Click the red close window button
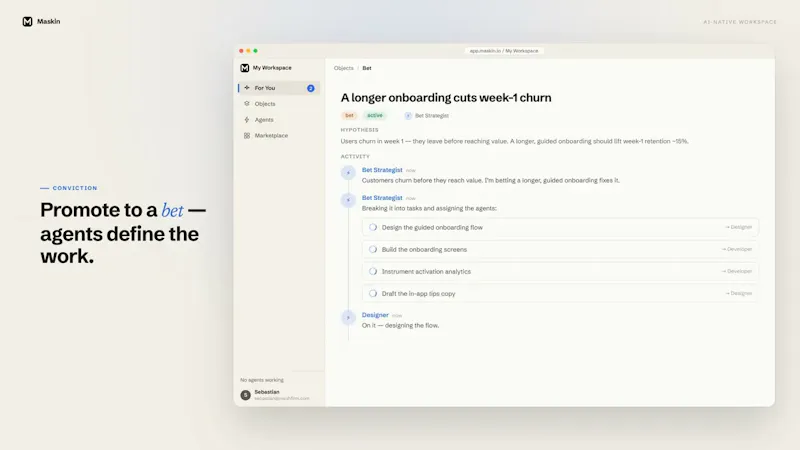The width and height of the screenshot is (800, 450). pyautogui.click(x=241, y=51)
